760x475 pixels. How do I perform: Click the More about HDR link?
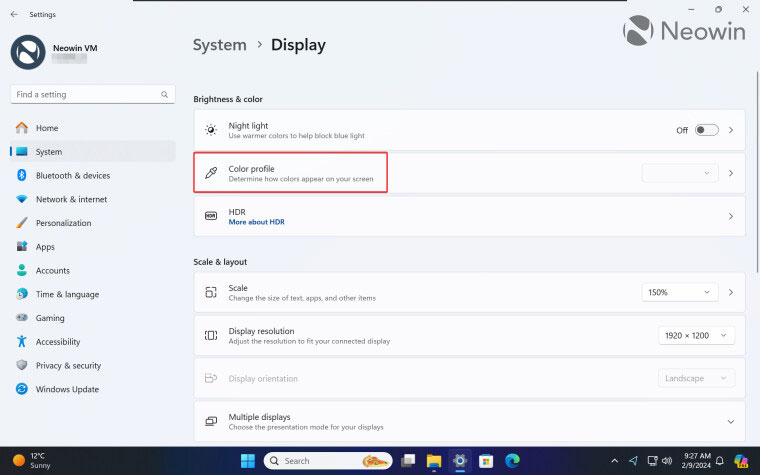coord(256,222)
